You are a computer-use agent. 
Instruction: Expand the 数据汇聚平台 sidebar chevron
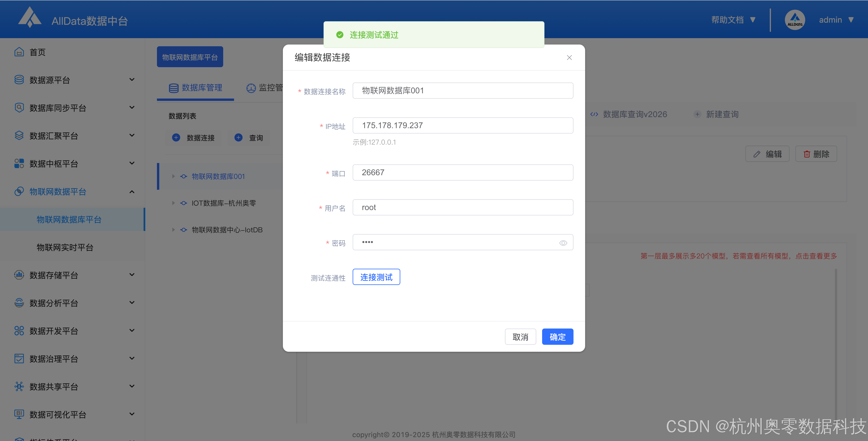[x=132, y=135]
